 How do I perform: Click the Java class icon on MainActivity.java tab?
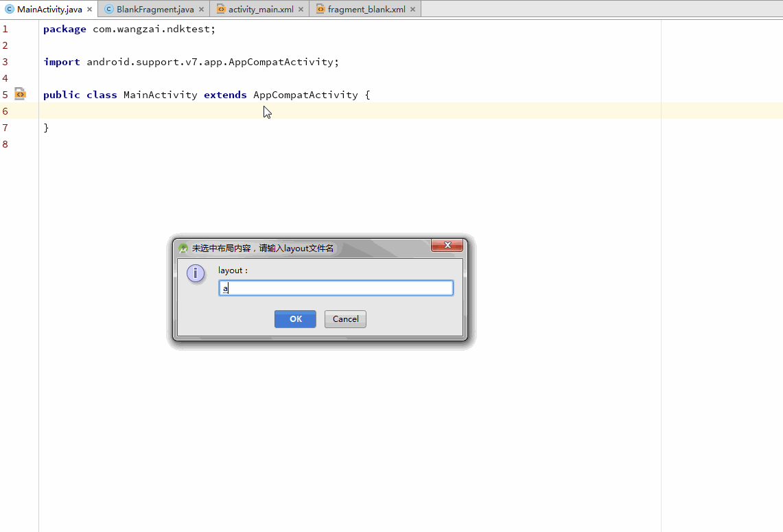tap(9, 9)
